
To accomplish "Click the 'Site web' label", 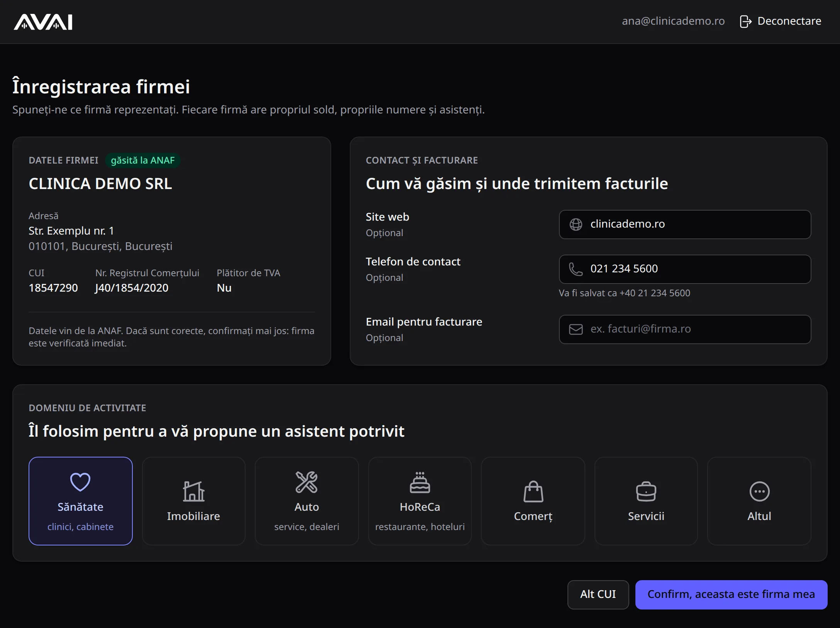I will [x=387, y=217].
